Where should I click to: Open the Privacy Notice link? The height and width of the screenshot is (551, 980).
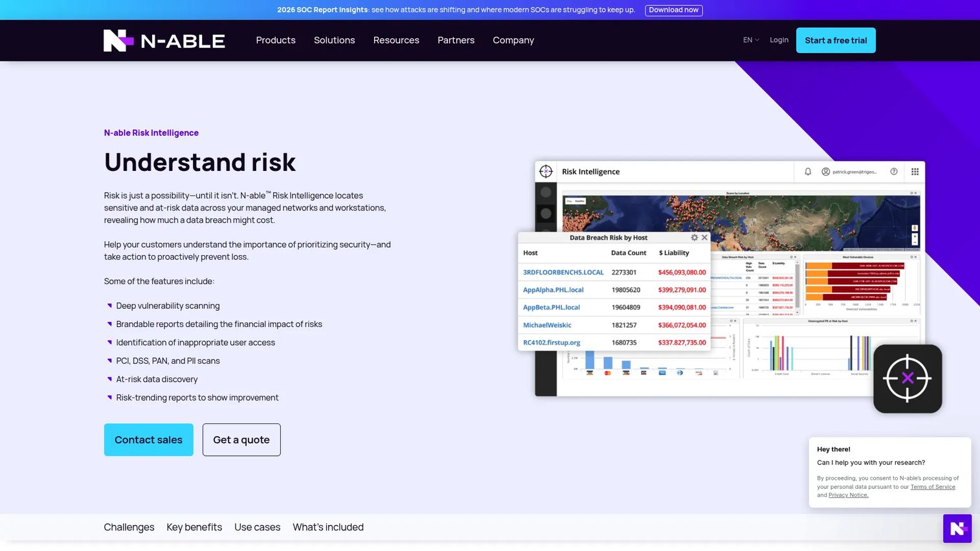point(849,495)
